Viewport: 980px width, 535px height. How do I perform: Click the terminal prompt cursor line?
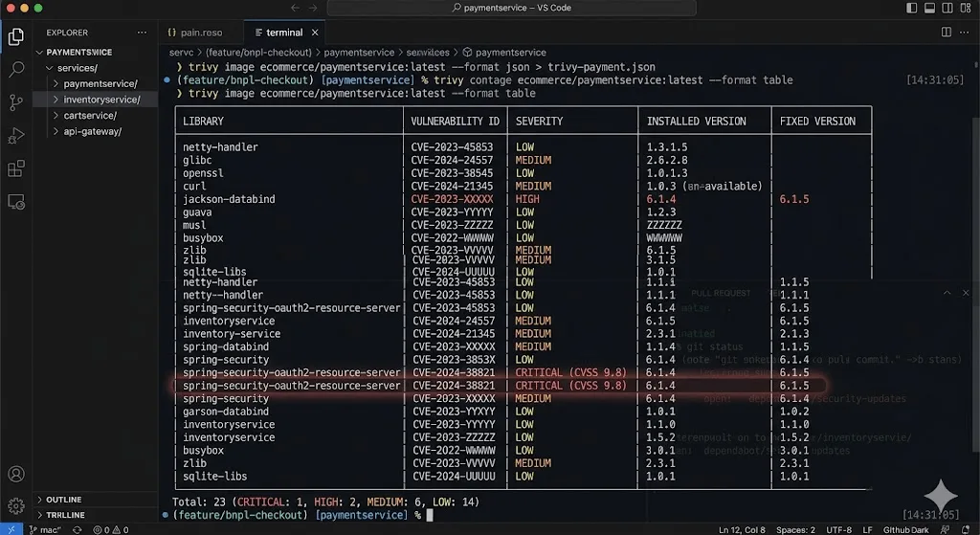pyautogui.click(x=297, y=515)
